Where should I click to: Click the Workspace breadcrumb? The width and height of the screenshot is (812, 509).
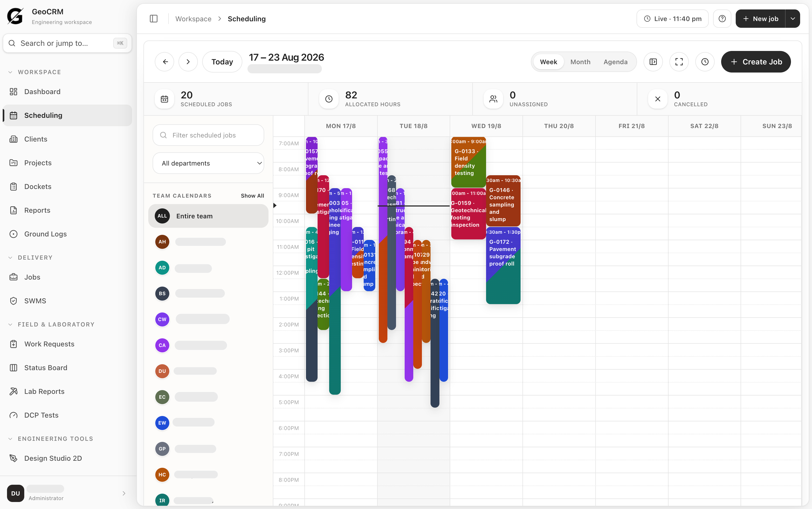193,19
